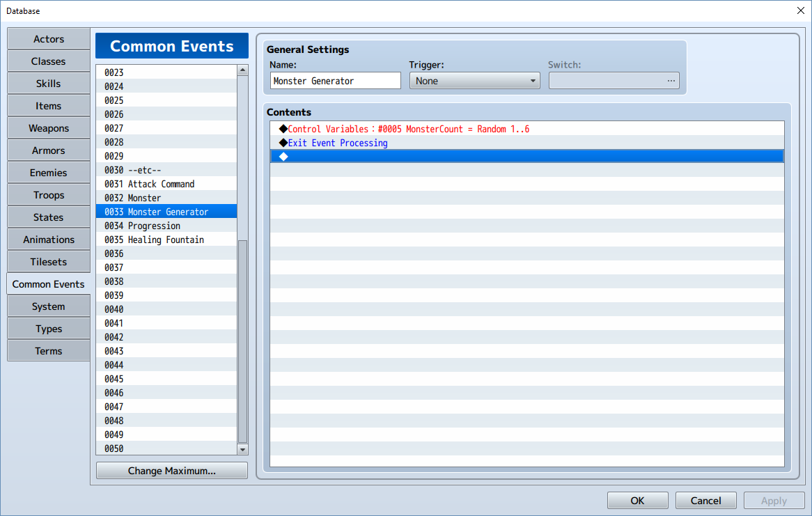Open the System tab
812x516 pixels.
(49, 306)
